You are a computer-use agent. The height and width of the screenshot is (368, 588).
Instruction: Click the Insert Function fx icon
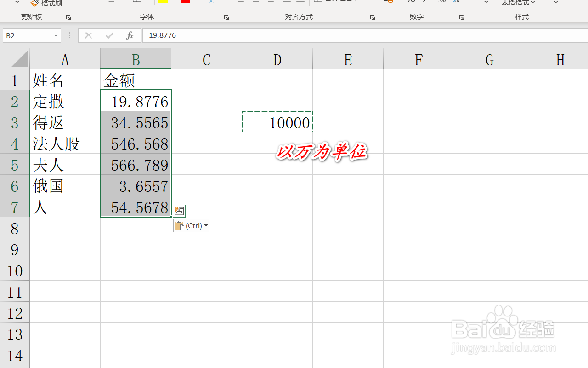(x=130, y=35)
